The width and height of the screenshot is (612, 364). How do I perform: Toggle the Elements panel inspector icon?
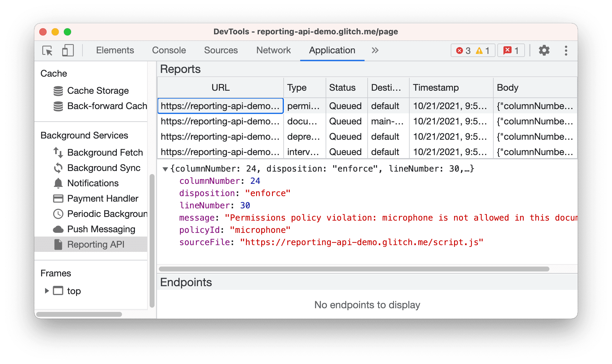47,50
